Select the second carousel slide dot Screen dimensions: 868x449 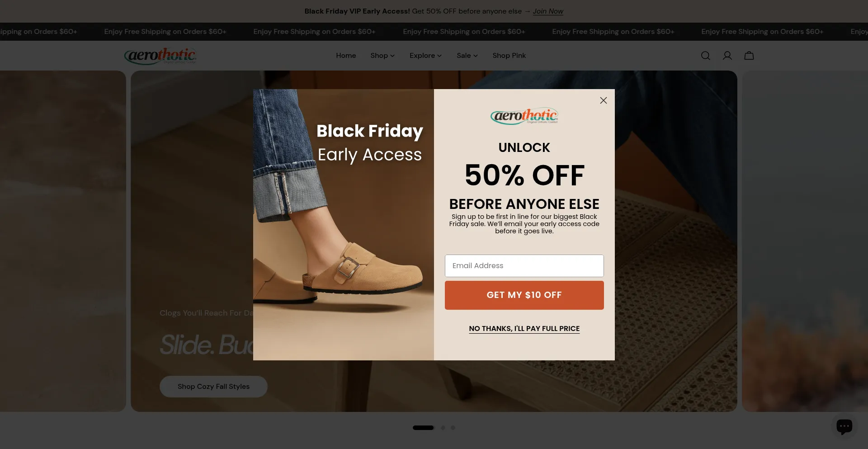(x=443, y=428)
